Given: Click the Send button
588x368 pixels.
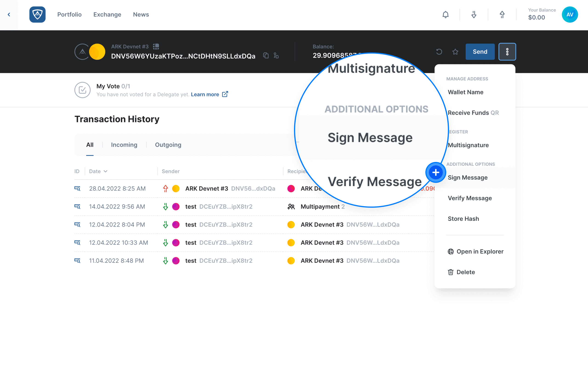Looking at the screenshot, I should point(480,52).
